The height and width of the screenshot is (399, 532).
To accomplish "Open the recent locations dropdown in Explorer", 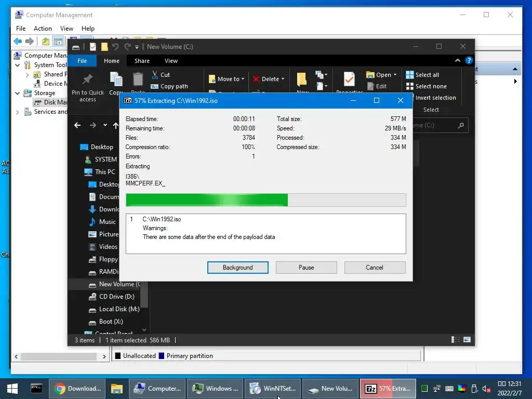I will coord(105,125).
